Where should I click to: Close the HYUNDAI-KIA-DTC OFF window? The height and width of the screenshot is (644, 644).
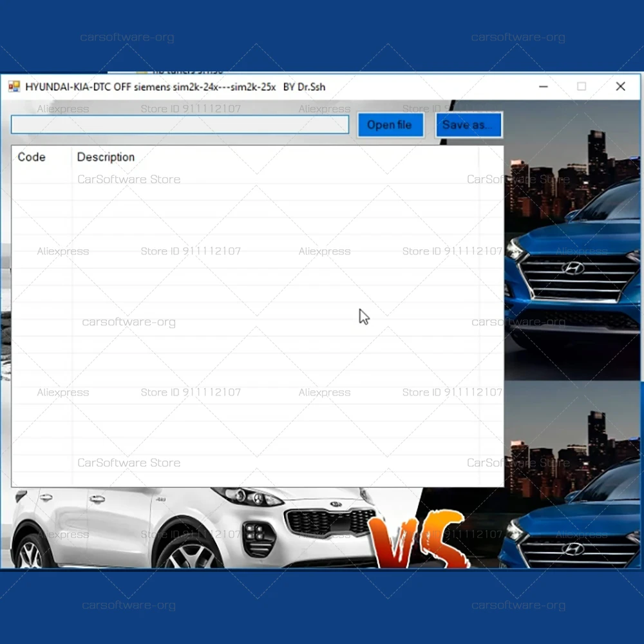(x=621, y=87)
